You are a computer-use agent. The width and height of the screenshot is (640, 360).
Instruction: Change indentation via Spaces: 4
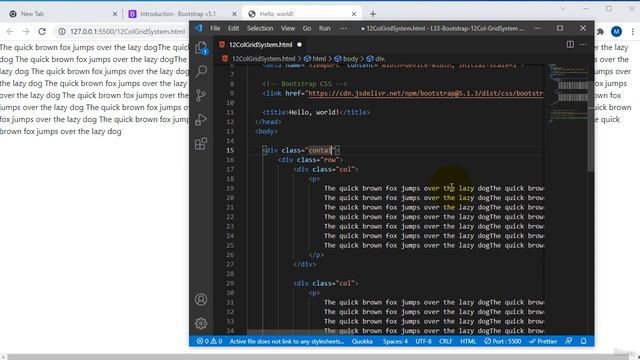[x=395, y=341]
